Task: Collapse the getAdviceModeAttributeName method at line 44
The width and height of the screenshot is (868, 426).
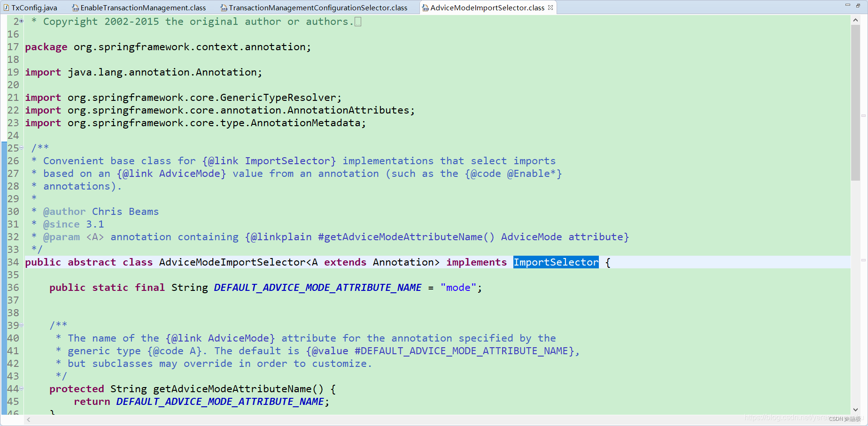Action: (x=22, y=388)
